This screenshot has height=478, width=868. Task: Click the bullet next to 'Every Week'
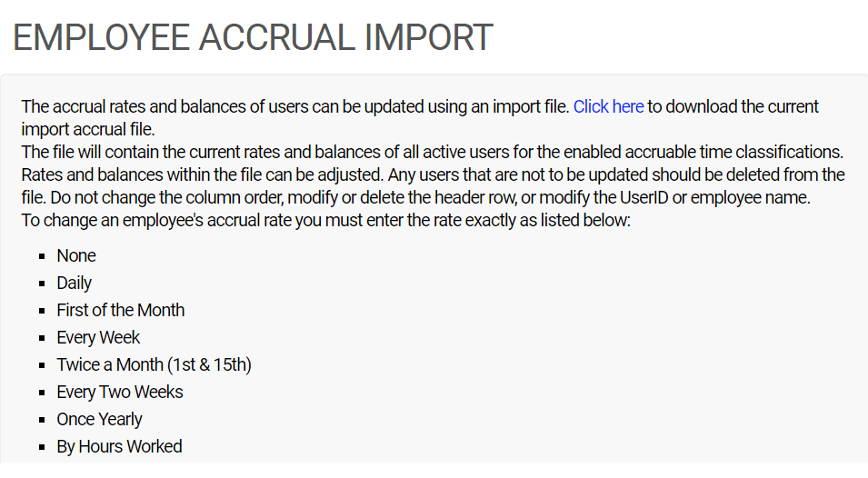click(x=42, y=338)
